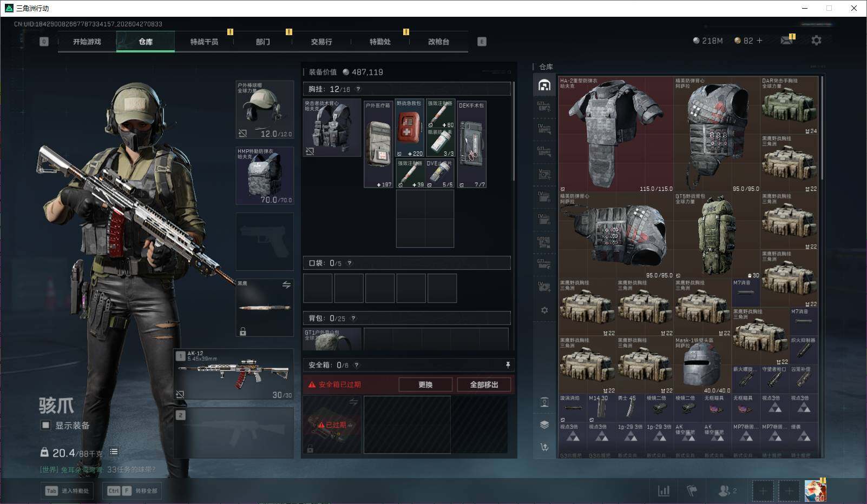Select the AK-12 primary weapon slot
Screen dimensions: 867x504
(x=234, y=375)
